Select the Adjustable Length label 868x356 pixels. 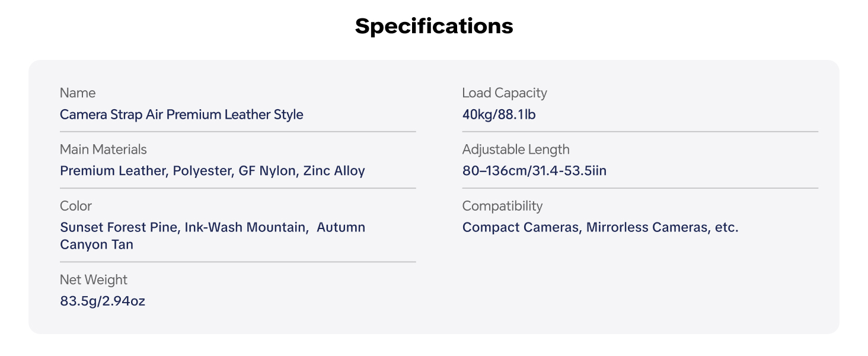tap(516, 150)
